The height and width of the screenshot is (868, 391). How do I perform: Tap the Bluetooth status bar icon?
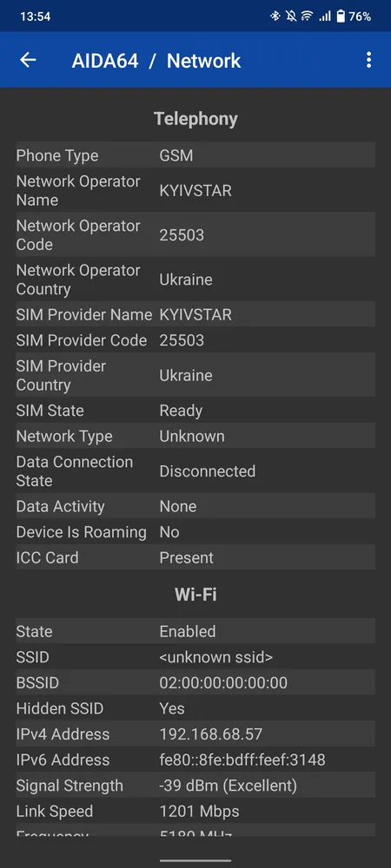click(x=275, y=16)
